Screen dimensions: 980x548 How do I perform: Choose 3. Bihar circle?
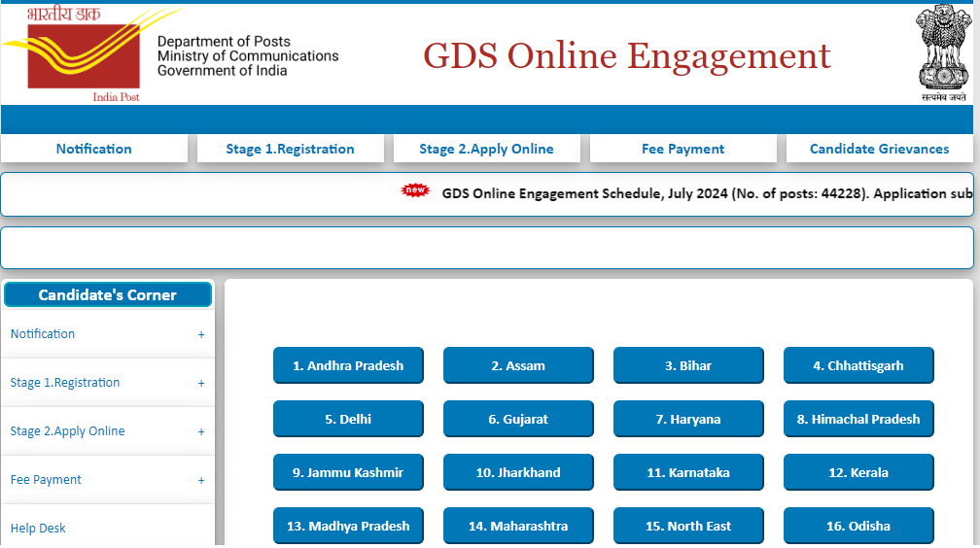point(688,365)
